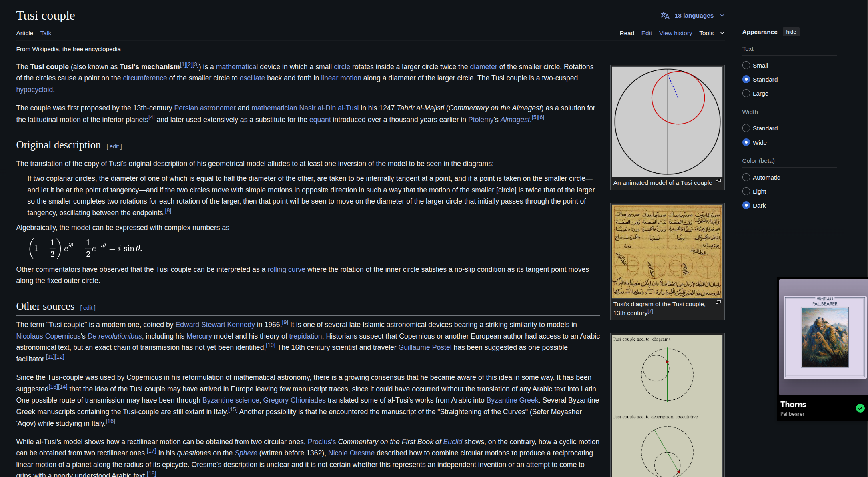
Task: Click the Pallbearer artist name
Action: (792, 414)
